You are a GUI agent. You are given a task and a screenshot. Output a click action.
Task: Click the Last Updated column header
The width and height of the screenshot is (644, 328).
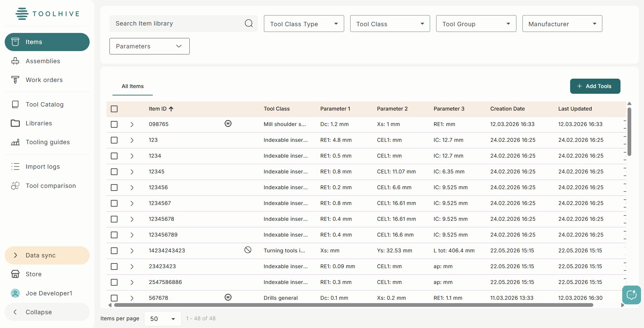point(575,109)
